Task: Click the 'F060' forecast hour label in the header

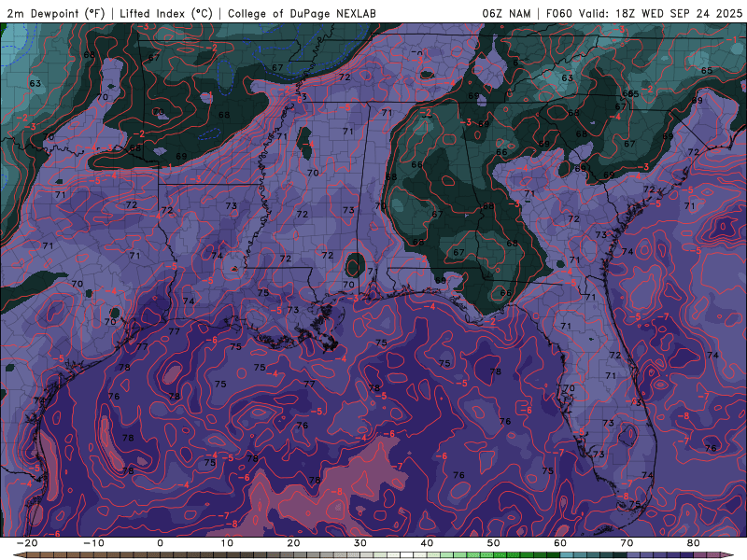Action: tap(558, 13)
